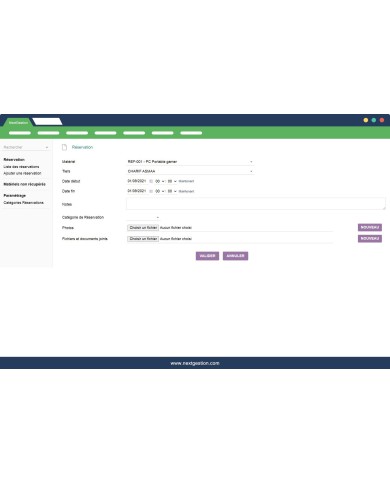Click the red window control dot
Image resolution: width=390 pixels, height=484 pixels.
point(382,120)
